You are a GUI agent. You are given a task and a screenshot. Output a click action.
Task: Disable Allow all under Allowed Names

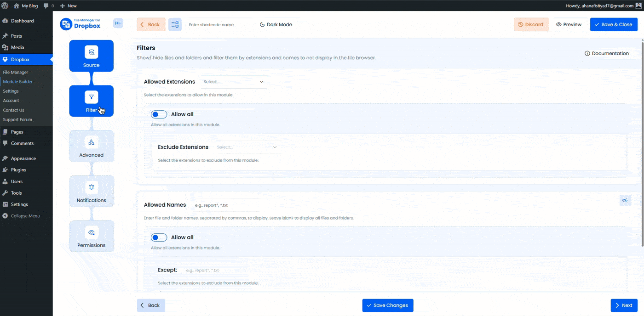click(x=159, y=237)
